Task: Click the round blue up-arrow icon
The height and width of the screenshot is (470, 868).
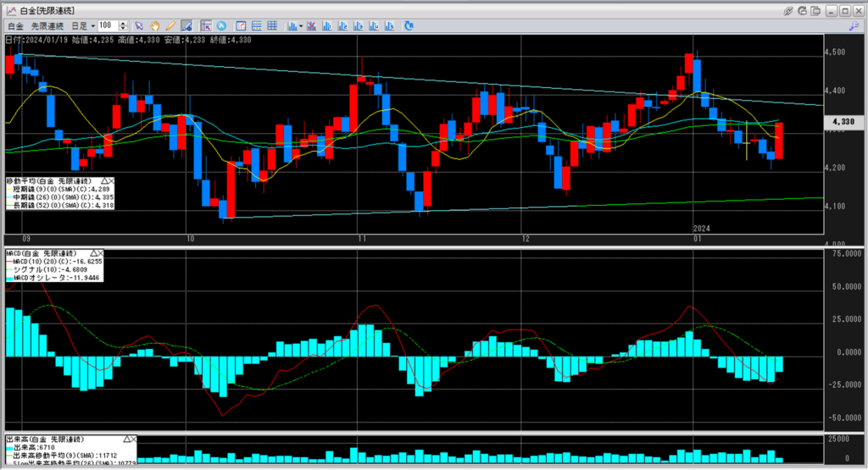Action: tap(221, 26)
